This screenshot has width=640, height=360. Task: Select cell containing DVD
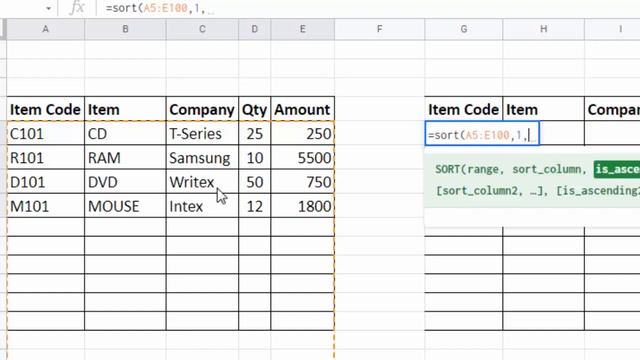click(x=125, y=182)
